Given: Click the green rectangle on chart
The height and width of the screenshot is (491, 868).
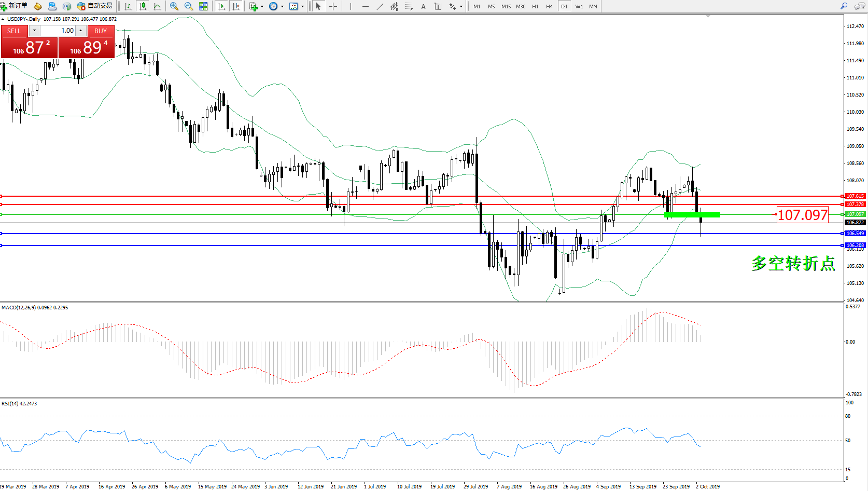Looking at the screenshot, I should coord(692,214).
